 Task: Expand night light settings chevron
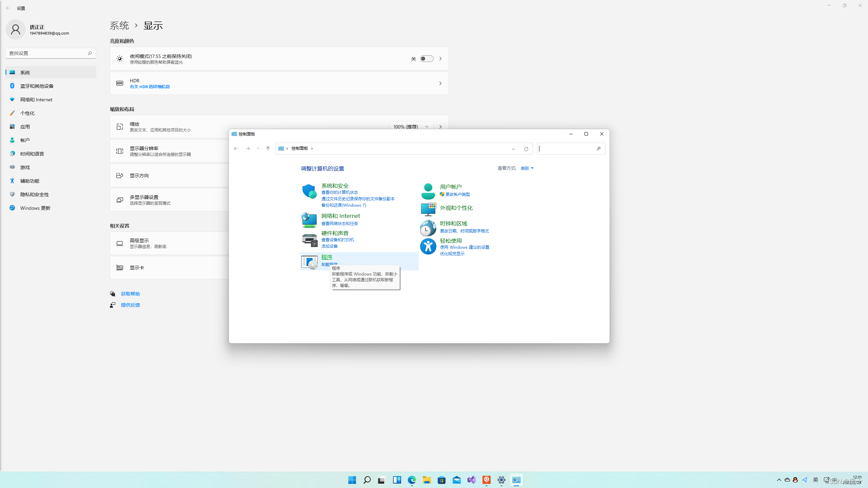point(440,59)
